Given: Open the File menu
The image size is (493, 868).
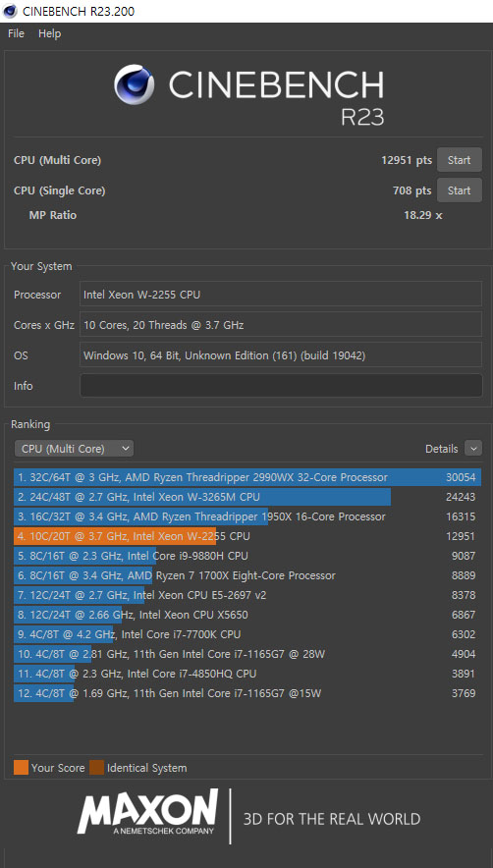Looking at the screenshot, I should click(16, 33).
